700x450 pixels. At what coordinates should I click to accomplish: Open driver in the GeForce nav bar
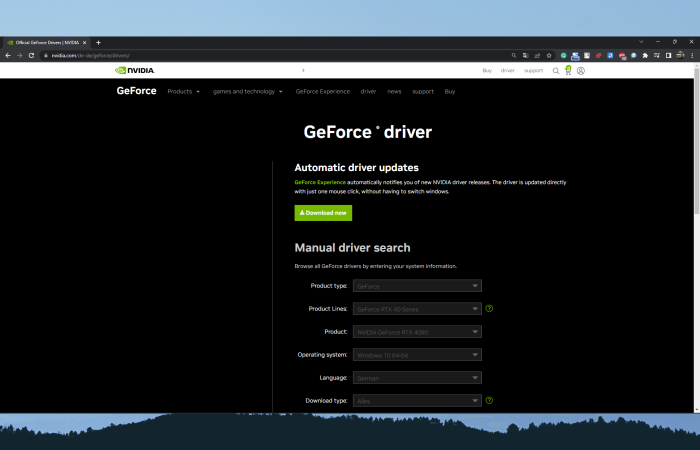[x=368, y=92]
